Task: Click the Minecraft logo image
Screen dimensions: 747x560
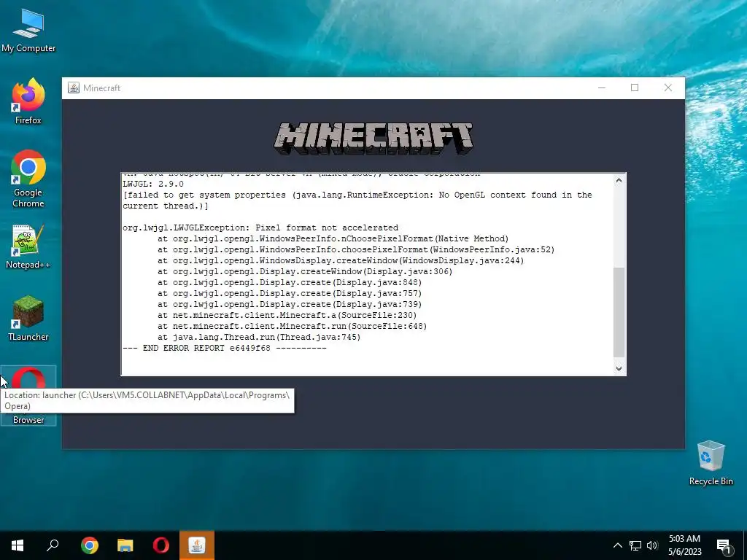Action: click(x=373, y=138)
